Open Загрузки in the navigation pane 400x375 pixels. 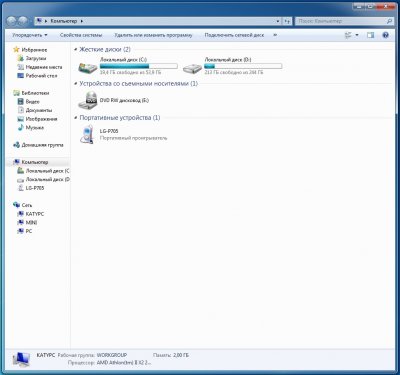coord(36,58)
